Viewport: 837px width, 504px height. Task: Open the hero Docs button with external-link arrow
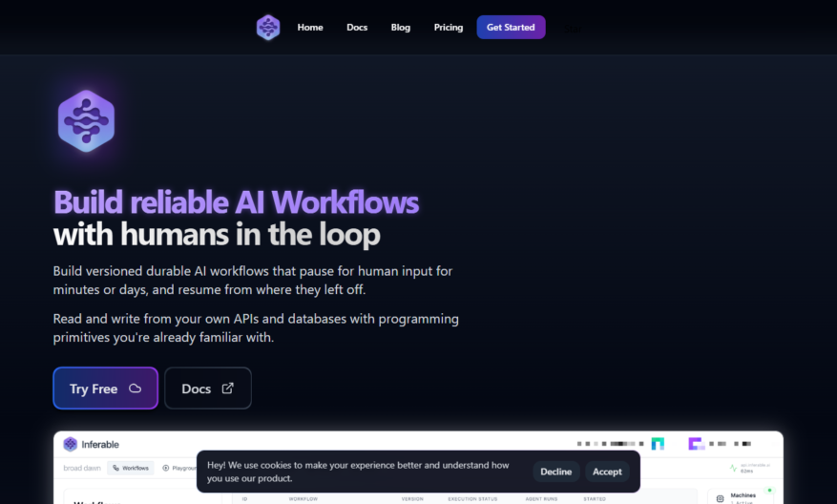point(208,388)
